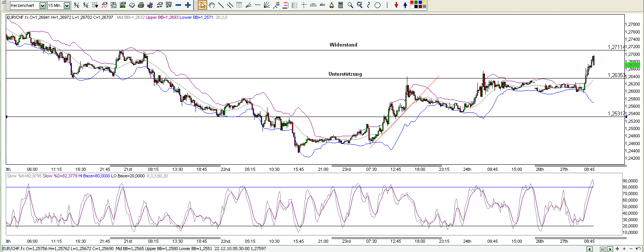
Task: Select the arrow pointer tool
Action: tap(202, 5)
